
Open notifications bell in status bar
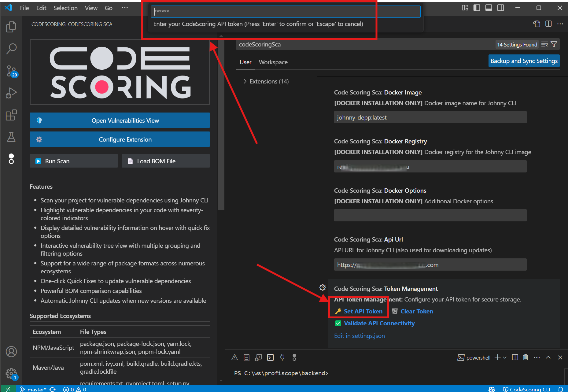click(560, 389)
